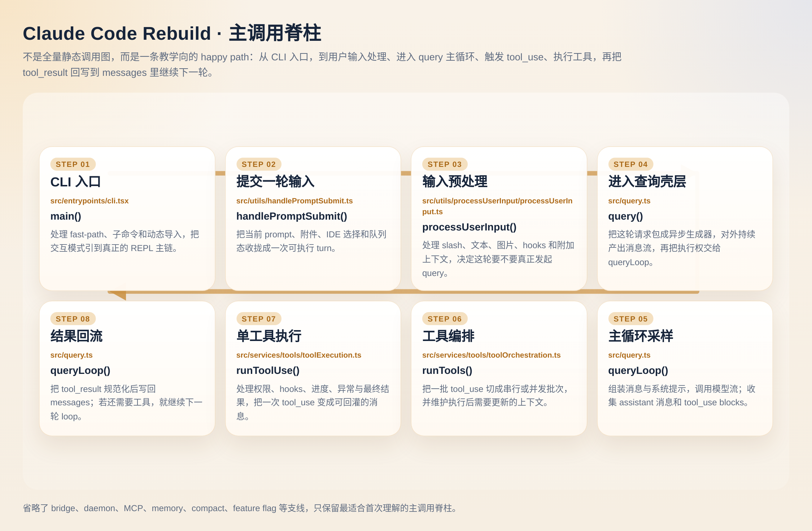Click the description starting 把 tool_result 规范化
Screen dimensions: 812x531
[127, 402]
